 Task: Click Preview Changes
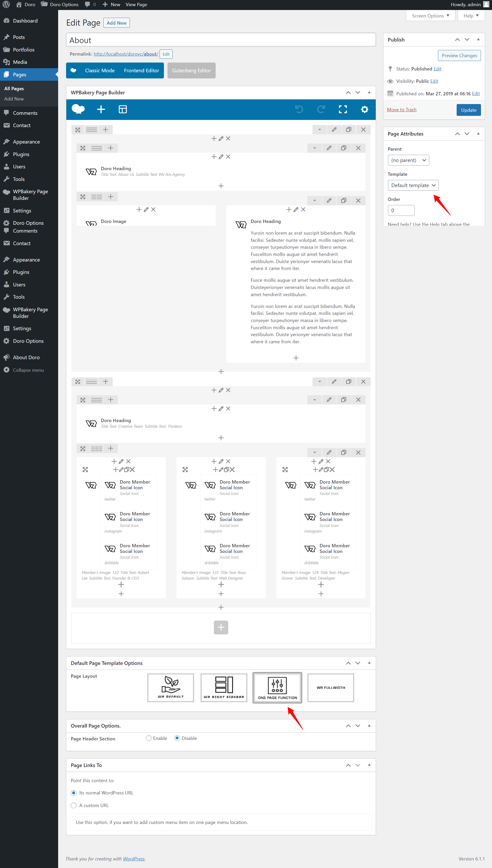tap(459, 56)
